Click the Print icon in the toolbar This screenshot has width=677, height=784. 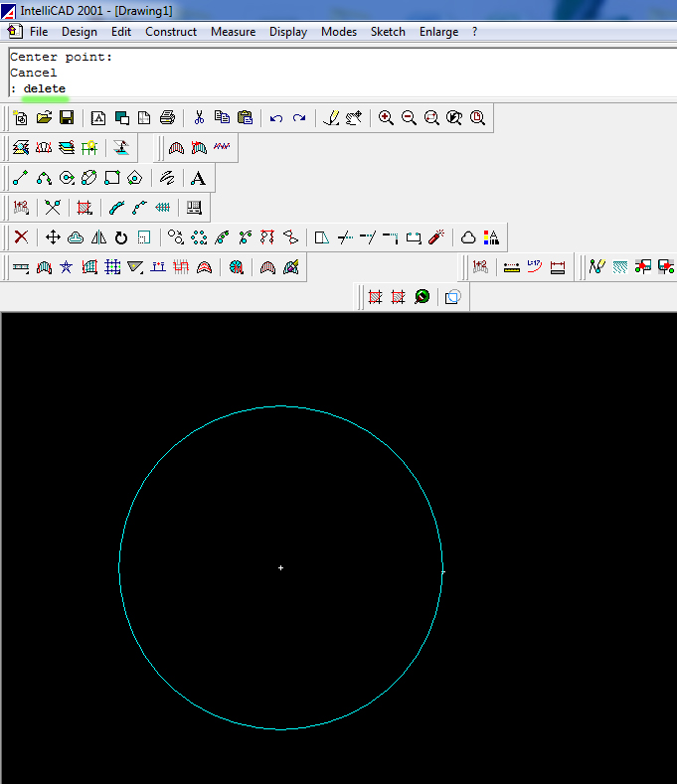click(167, 118)
